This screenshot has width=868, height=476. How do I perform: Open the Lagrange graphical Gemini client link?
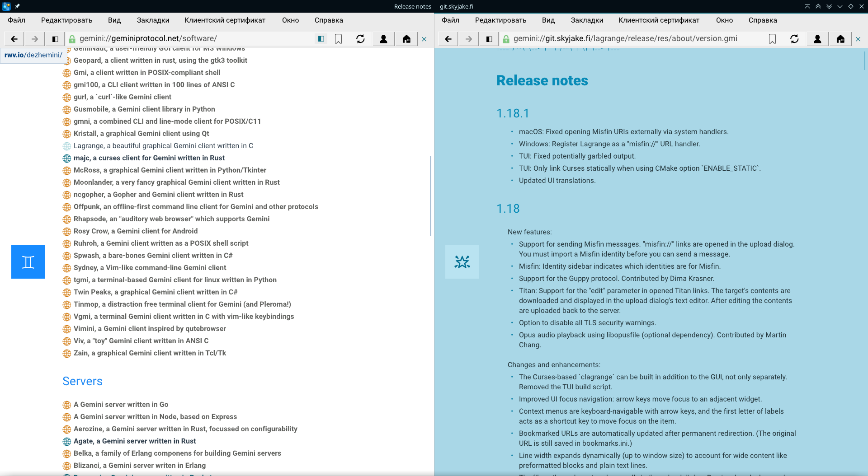(x=163, y=146)
